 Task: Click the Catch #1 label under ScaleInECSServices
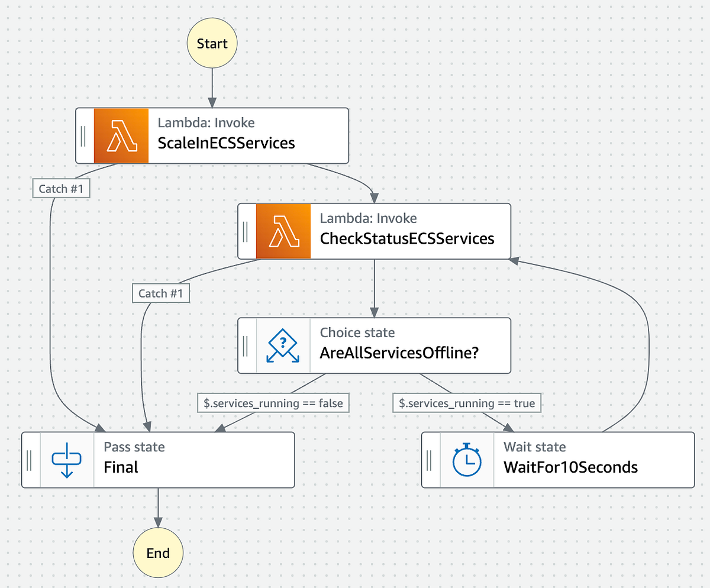coord(61,188)
